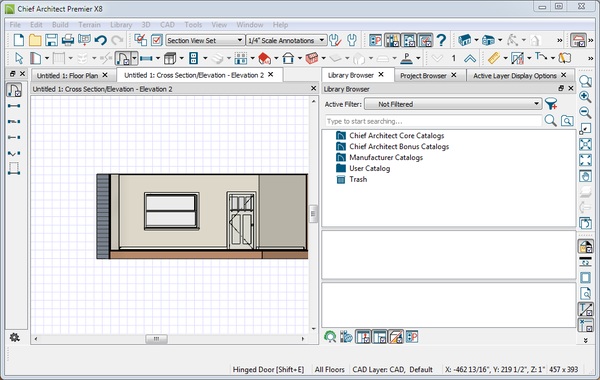The image size is (600, 380).
Task: Select the Cabinet tool icon
Action: 170,59
